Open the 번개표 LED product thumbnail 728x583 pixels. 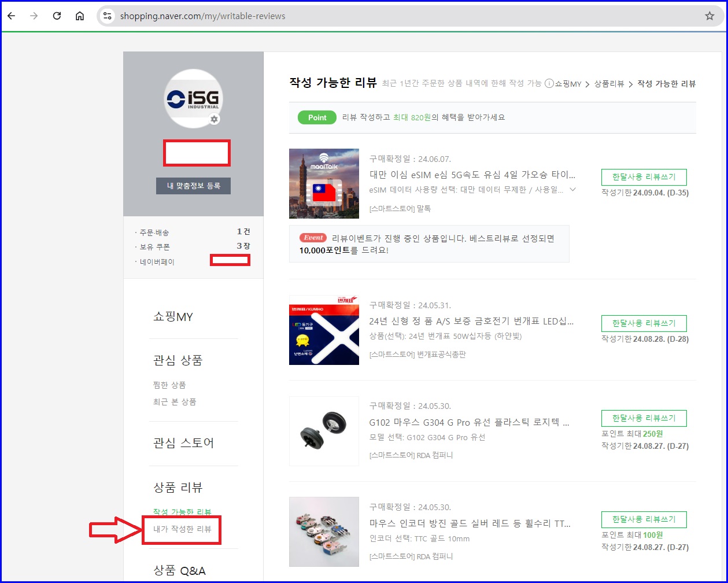324,330
